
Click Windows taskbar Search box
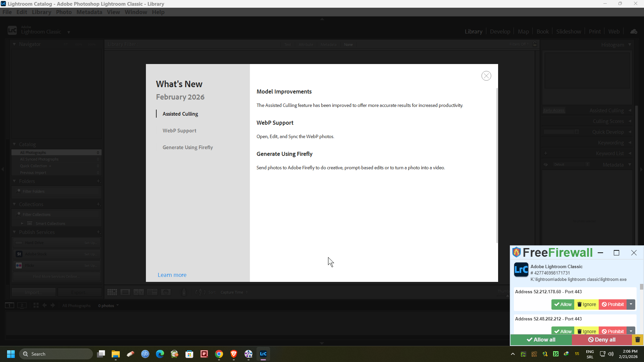click(x=56, y=354)
